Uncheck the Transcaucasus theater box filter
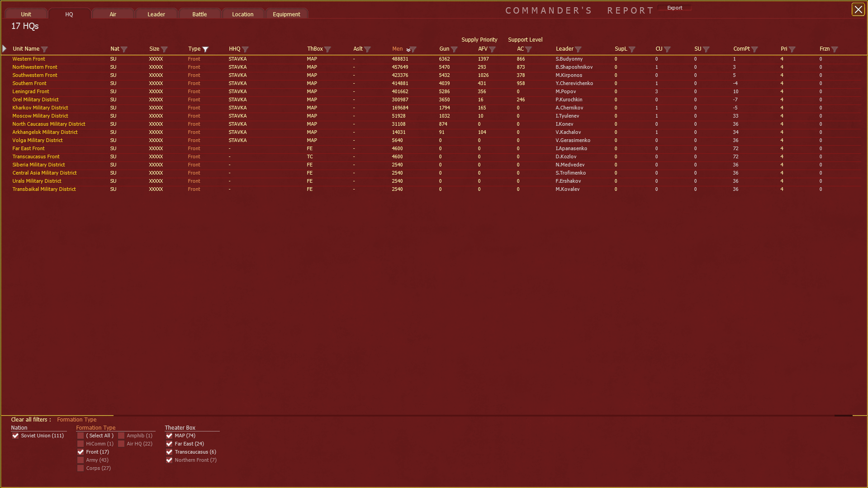 (x=169, y=452)
